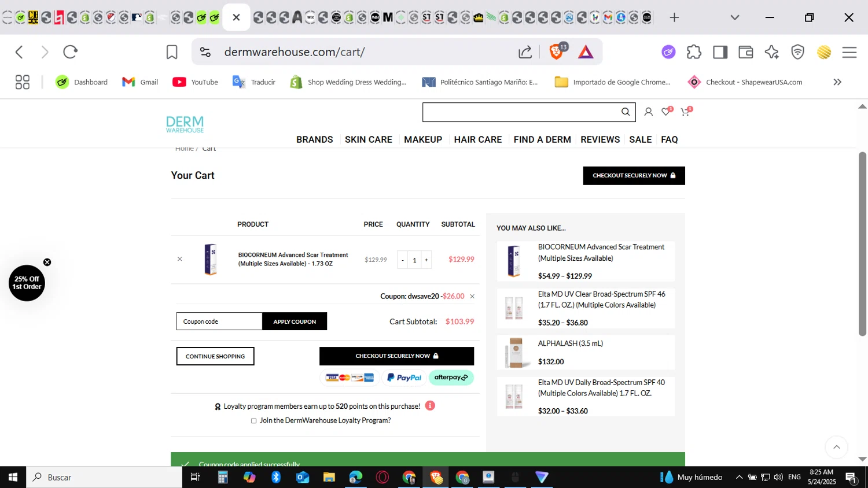Open Elta MD UV Daily SPF 40 suggestion
Viewport: 868px width, 488px height.
pos(601,388)
